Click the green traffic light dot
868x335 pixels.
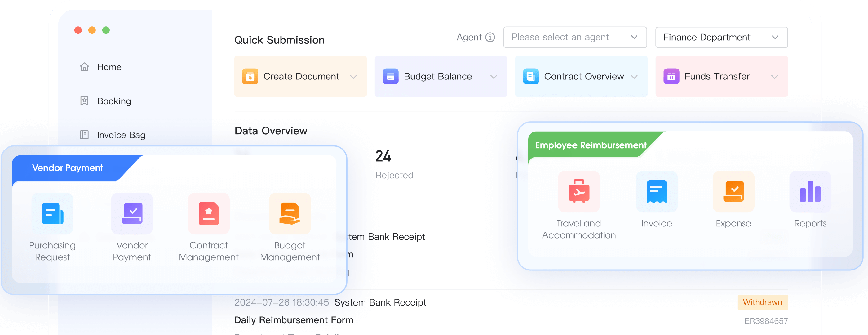pyautogui.click(x=106, y=30)
